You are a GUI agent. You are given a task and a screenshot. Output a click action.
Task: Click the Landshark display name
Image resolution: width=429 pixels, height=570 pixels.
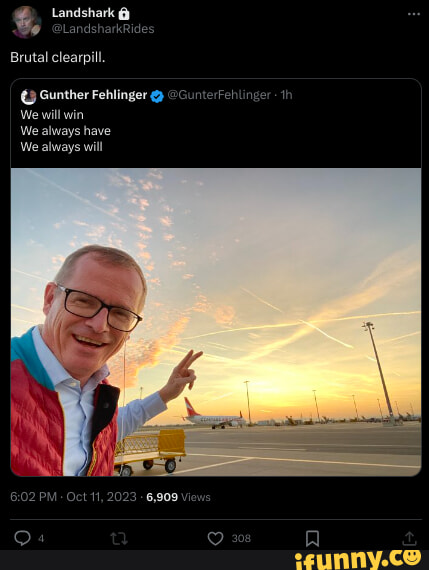point(83,13)
